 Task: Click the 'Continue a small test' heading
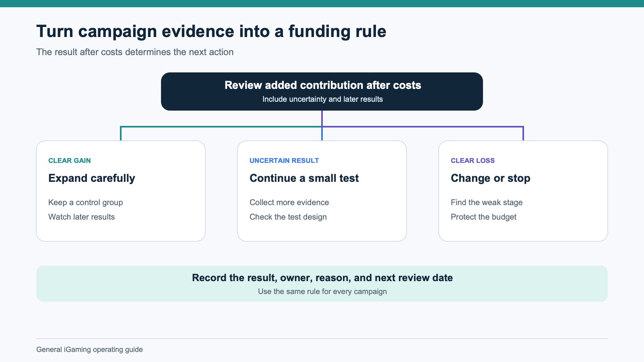point(304,178)
